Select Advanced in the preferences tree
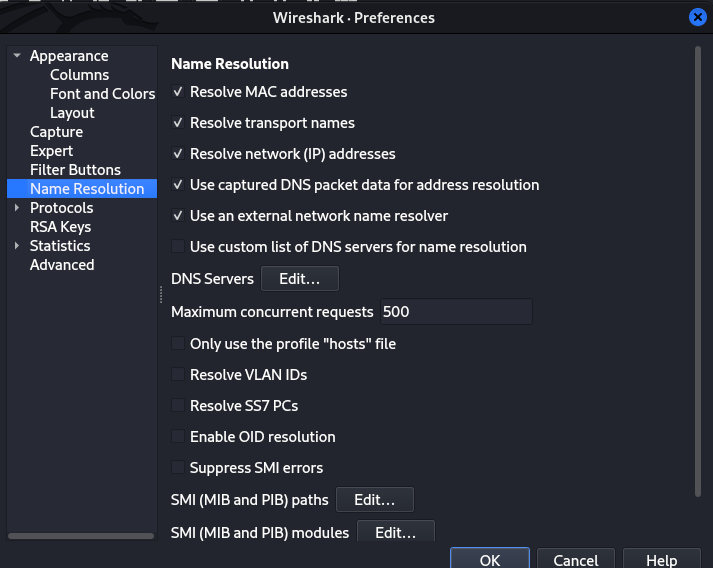Screen dimensions: 713x568 click(62, 265)
